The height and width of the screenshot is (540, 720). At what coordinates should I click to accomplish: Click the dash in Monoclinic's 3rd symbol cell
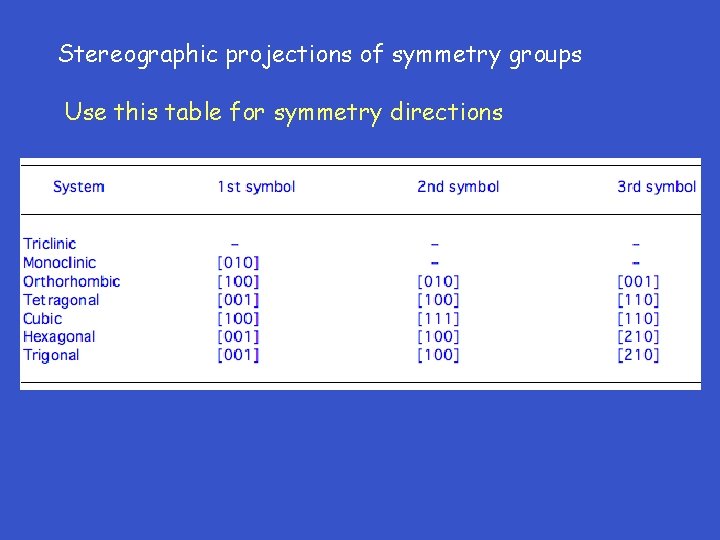636,263
